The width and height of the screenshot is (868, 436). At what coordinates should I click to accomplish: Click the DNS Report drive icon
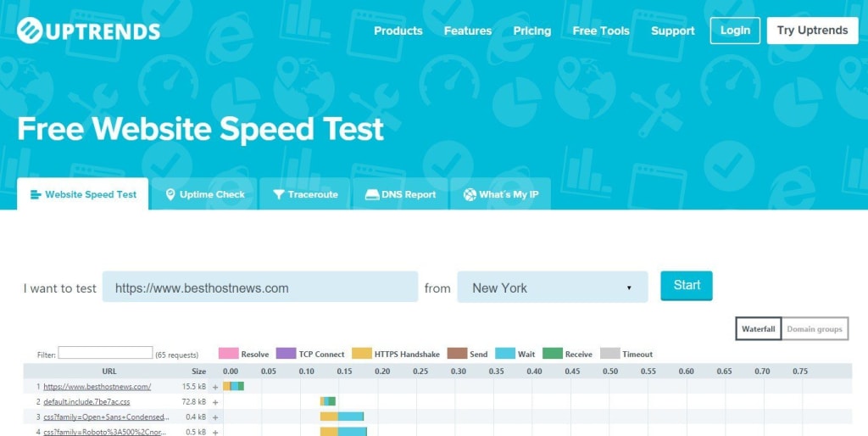pyautogui.click(x=372, y=194)
